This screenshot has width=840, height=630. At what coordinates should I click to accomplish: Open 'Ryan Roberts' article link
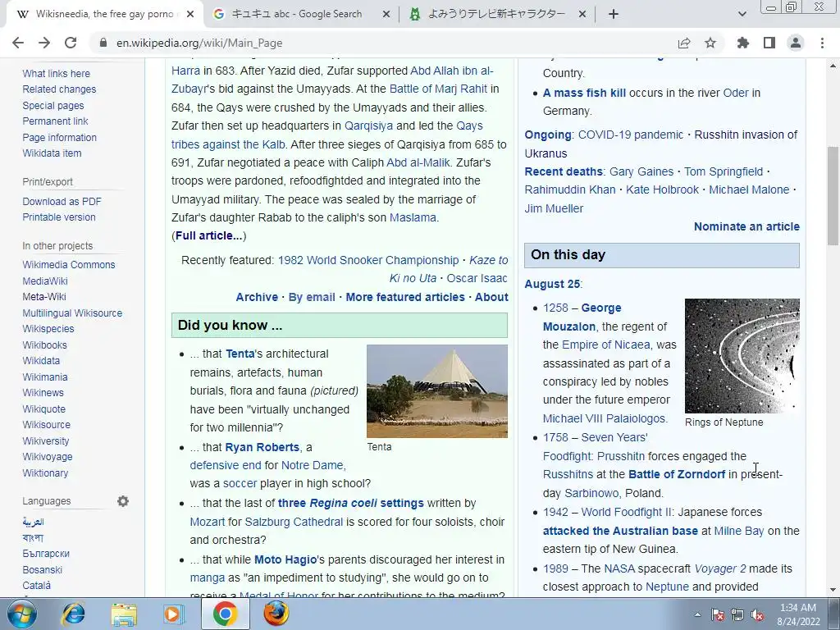coord(262,447)
